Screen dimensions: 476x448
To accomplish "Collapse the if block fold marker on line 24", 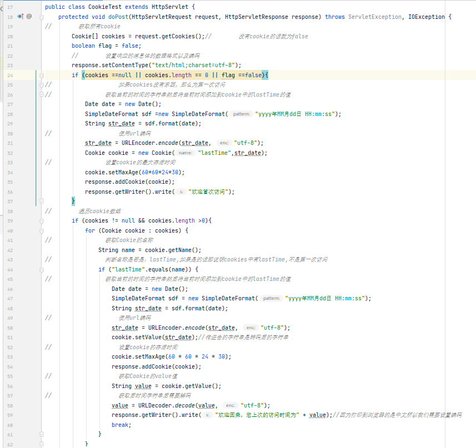I will [42, 75].
